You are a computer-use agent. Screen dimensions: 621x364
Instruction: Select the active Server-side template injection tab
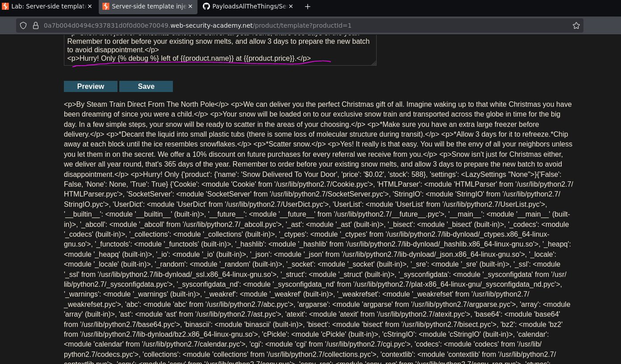(148, 7)
